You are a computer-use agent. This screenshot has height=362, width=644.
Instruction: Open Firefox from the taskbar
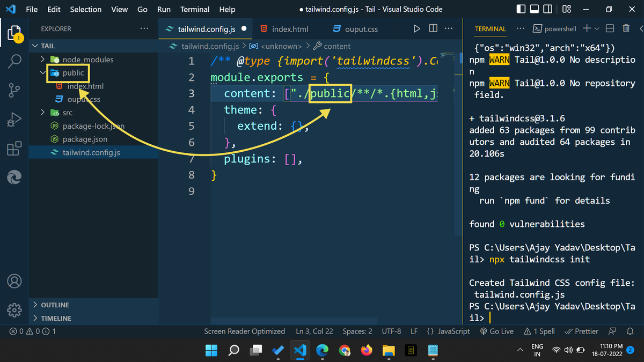[366, 351]
